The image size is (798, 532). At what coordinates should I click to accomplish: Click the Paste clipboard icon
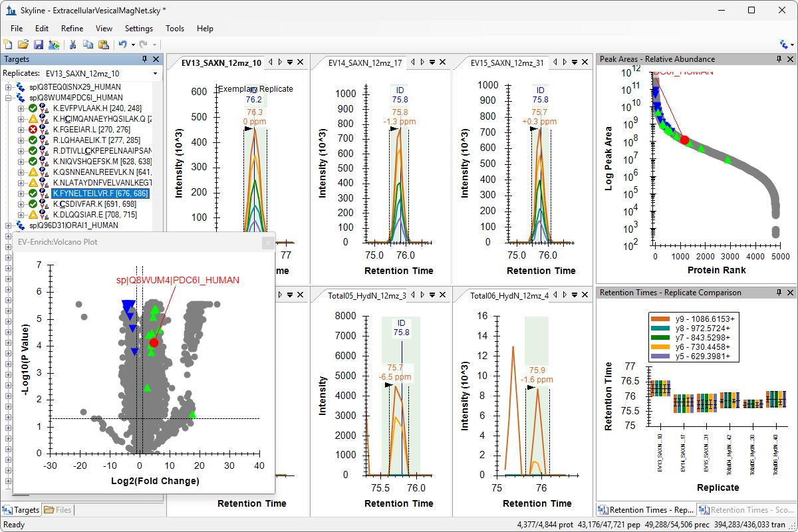coord(103,45)
